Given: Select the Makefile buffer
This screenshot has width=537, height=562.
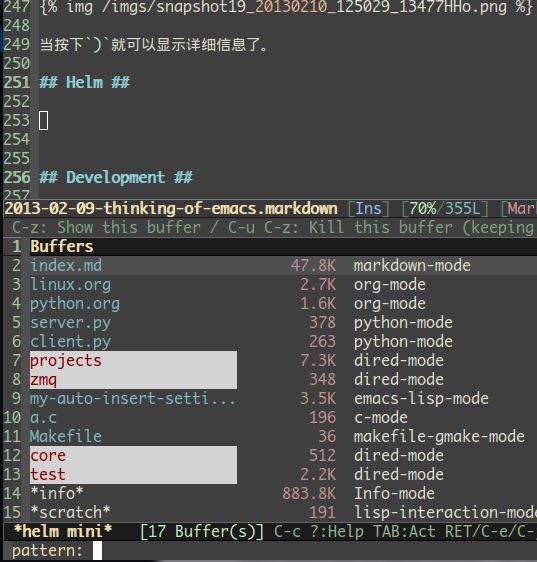Looking at the screenshot, I should point(66,437).
